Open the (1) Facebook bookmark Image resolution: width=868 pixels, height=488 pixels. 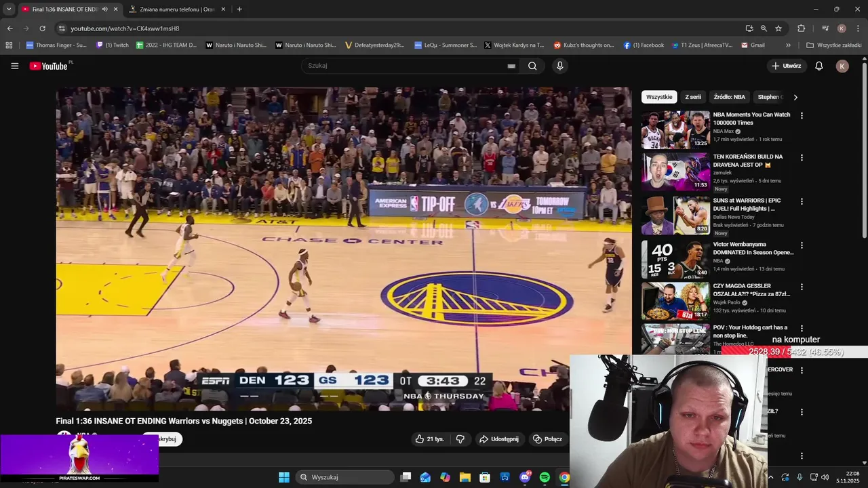(644, 45)
